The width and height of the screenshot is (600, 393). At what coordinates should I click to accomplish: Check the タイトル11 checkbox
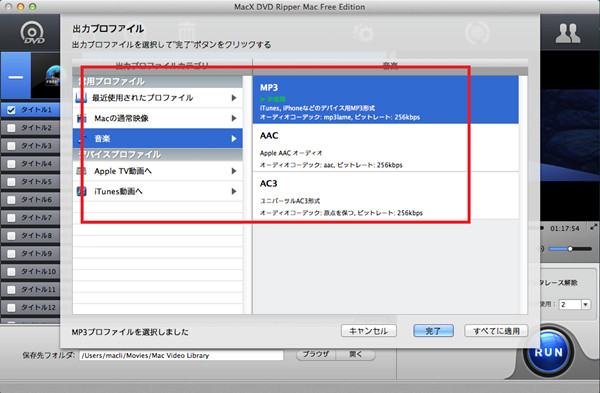coord(11,290)
